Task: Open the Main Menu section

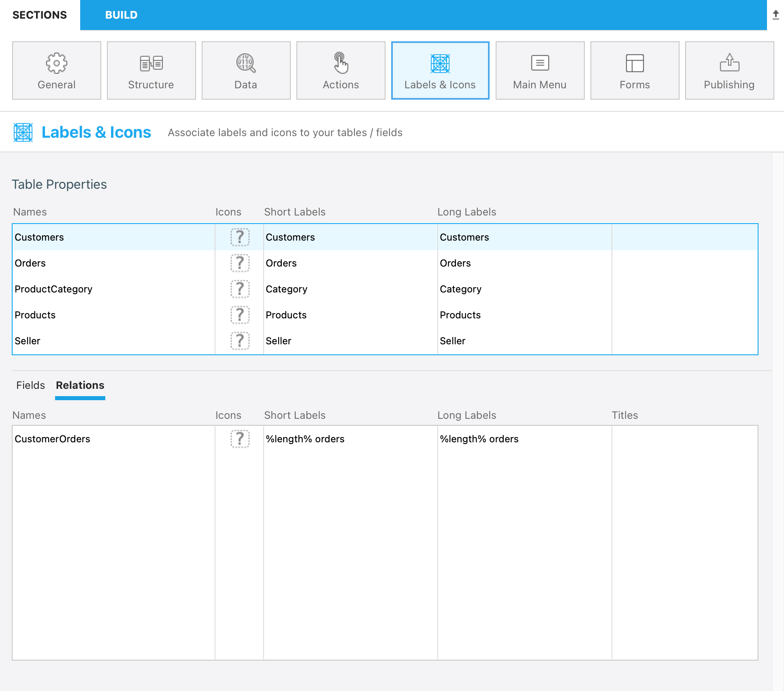Action: [x=540, y=70]
